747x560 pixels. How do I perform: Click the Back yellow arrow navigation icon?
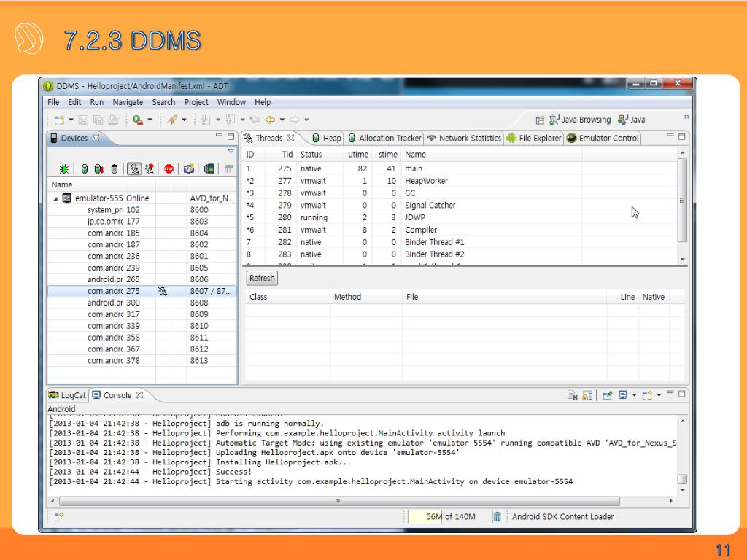pyautogui.click(x=270, y=120)
